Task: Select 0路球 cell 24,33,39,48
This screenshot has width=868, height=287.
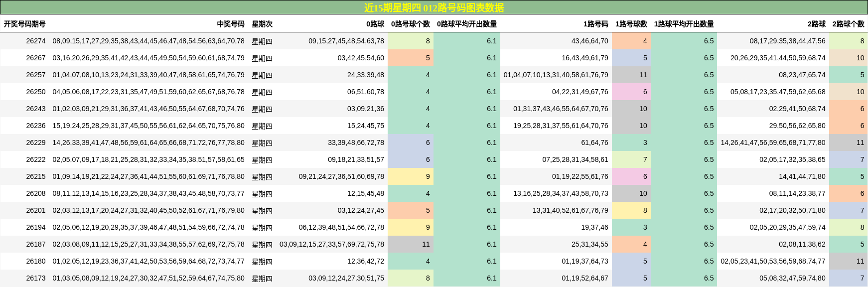Action: [x=366, y=75]
